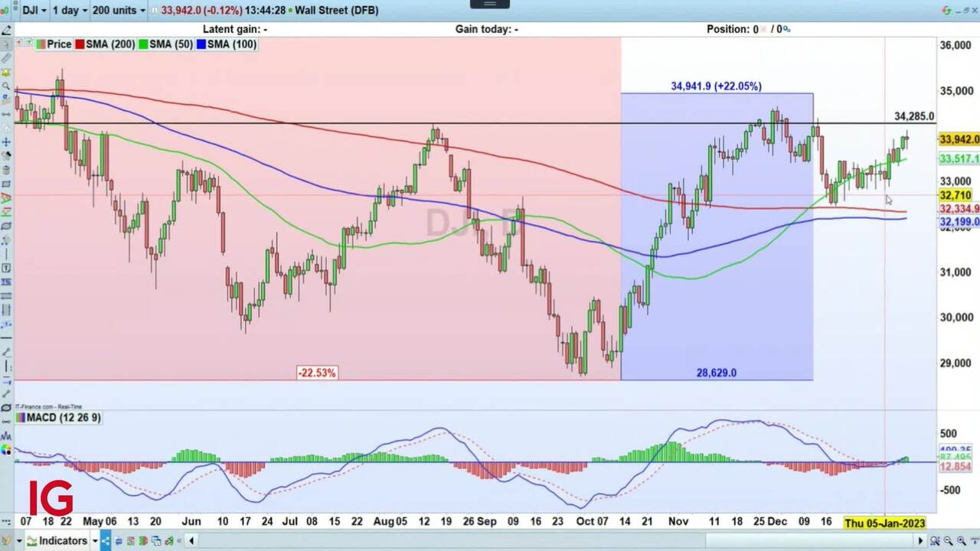This screenshot has height=551, width=980.
Task: Click the scroll-left arrow of chart scrollbar
Action: (x=191, y=541)
